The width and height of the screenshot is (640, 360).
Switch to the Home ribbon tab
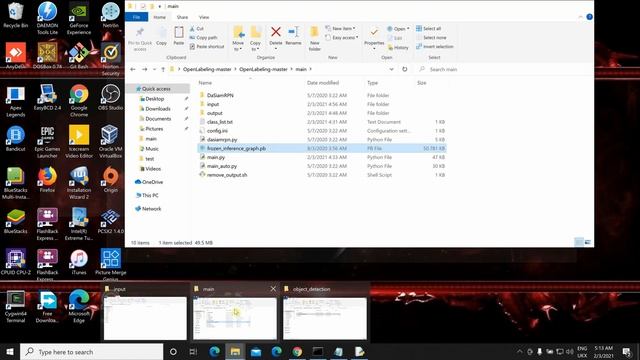pos(160,17)
